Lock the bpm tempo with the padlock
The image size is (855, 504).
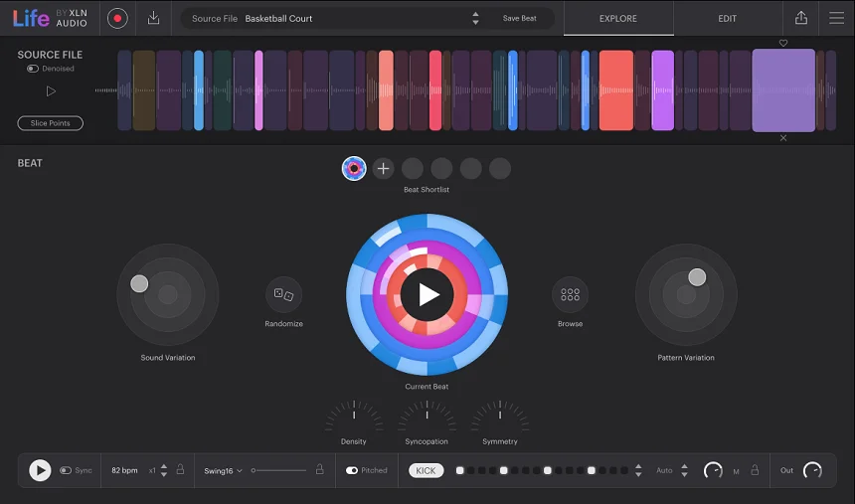coord(180,469)
